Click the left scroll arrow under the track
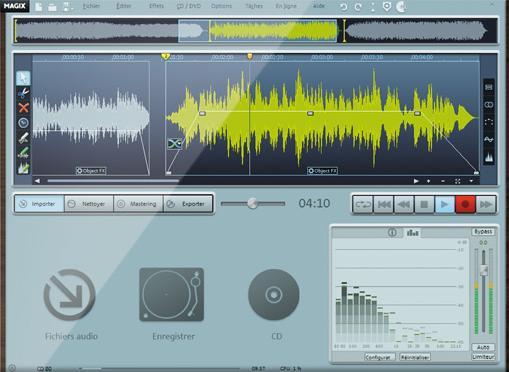 click(x=37, y=181)
